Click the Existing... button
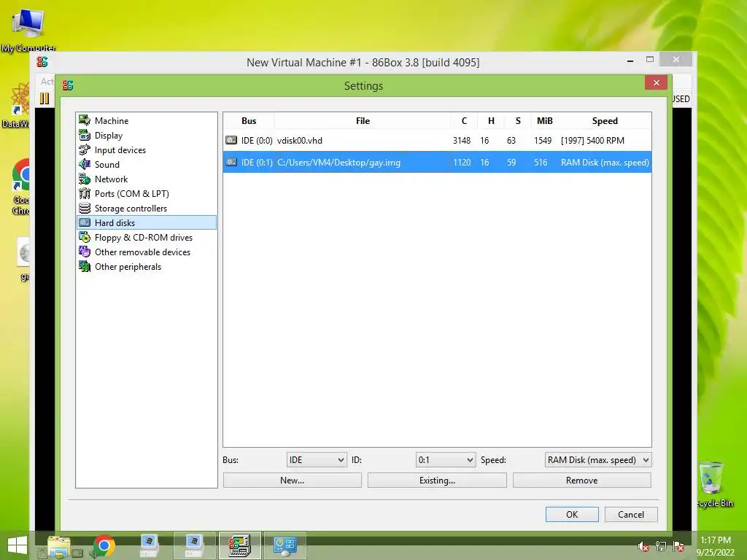Viewport: 747px width, 560px height. (x=437, y=481)
